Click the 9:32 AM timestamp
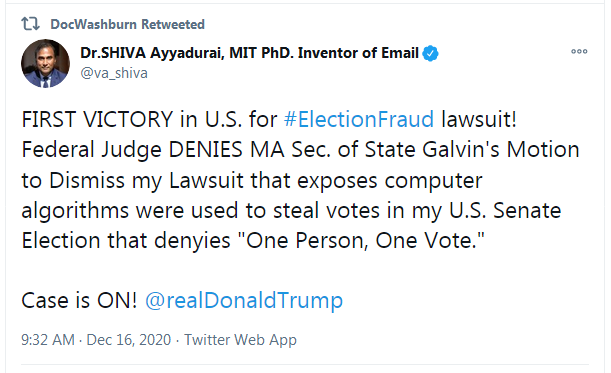The image size is (611, 373). (48, 340)
